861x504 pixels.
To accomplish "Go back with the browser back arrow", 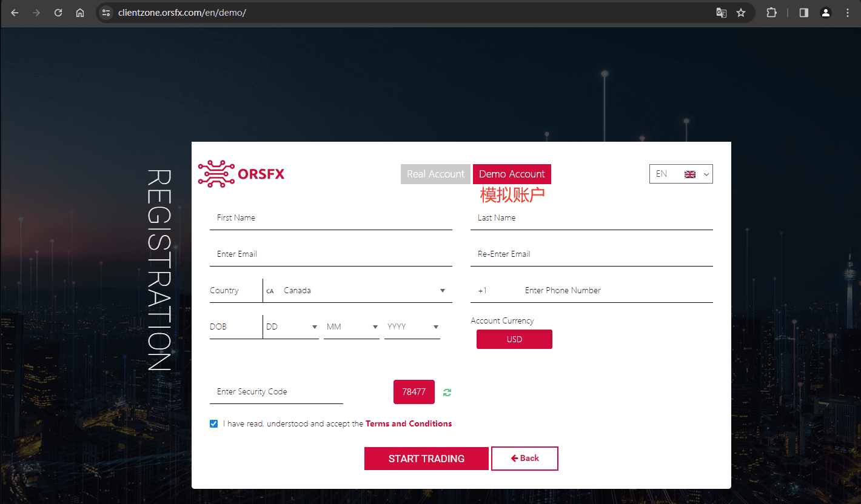I will click(x=15, y=13).
